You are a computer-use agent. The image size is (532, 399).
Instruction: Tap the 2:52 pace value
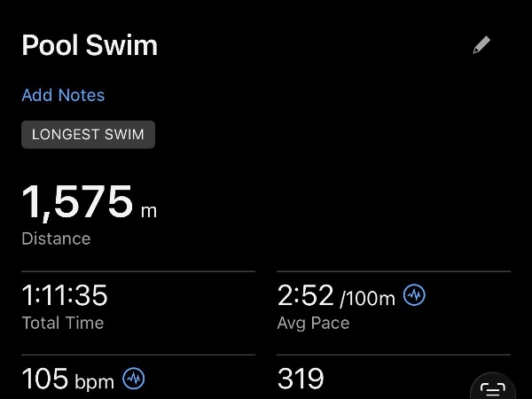(x=305, y=295)
